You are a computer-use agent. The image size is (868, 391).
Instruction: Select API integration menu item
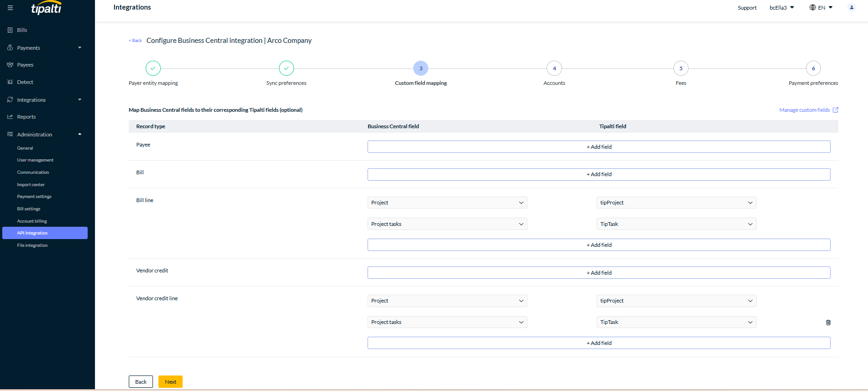pos(45,233)
